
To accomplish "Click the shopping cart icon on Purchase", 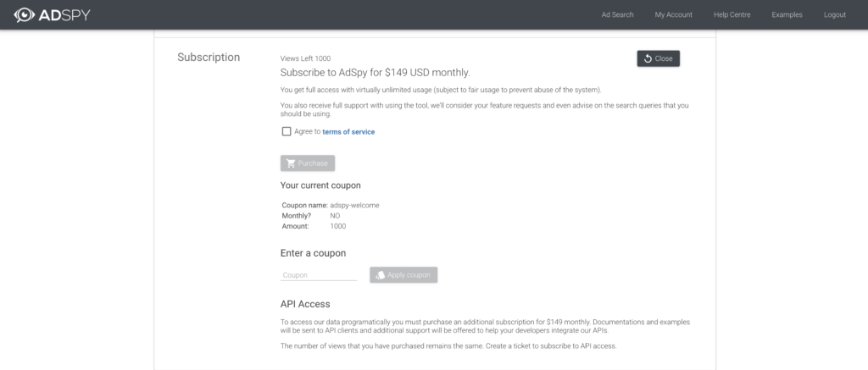I will tap(291, 163).
